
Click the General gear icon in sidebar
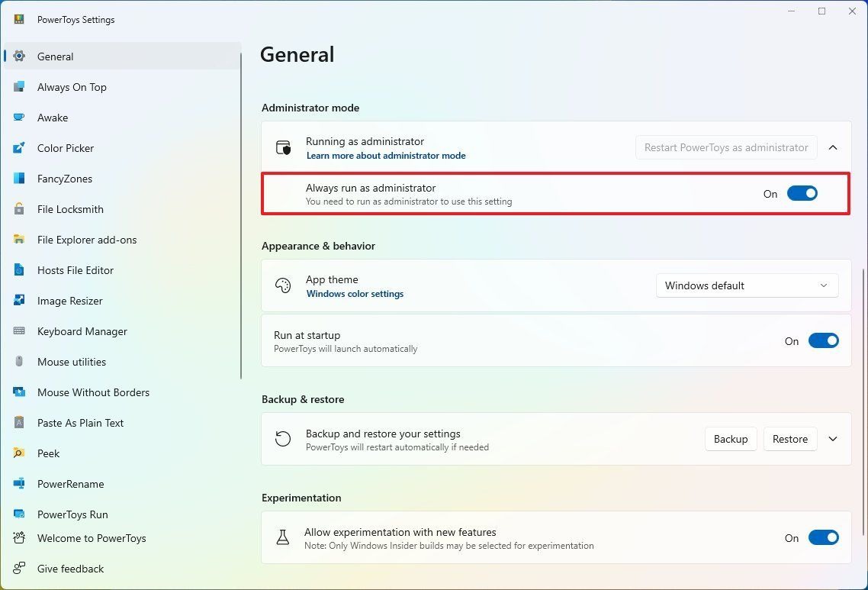(x=19, y=56)
